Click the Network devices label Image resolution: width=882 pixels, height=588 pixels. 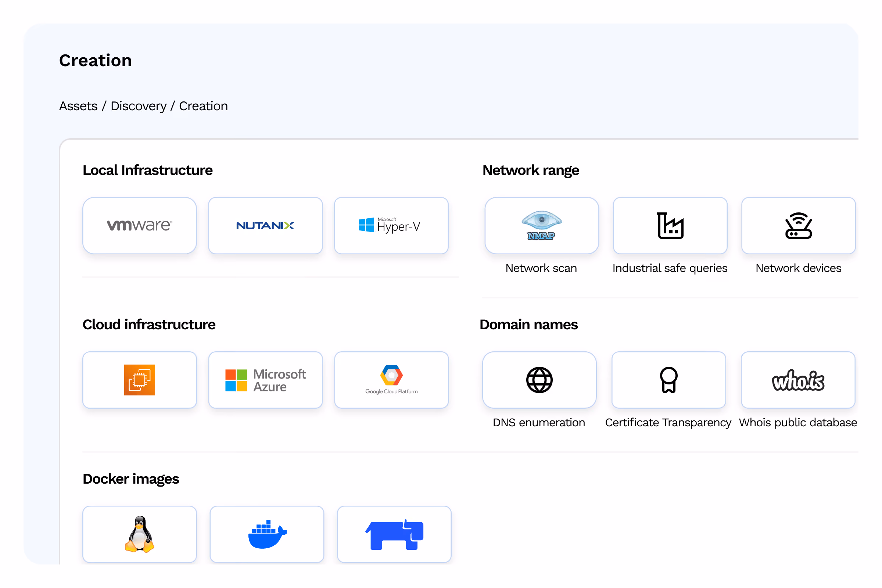click(x=798, y=268)
